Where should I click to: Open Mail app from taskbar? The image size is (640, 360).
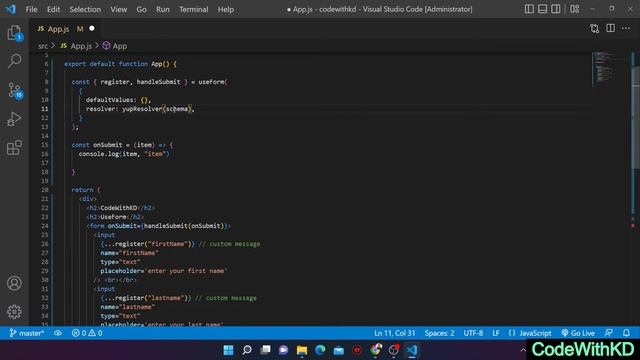(x=338, y=350)
